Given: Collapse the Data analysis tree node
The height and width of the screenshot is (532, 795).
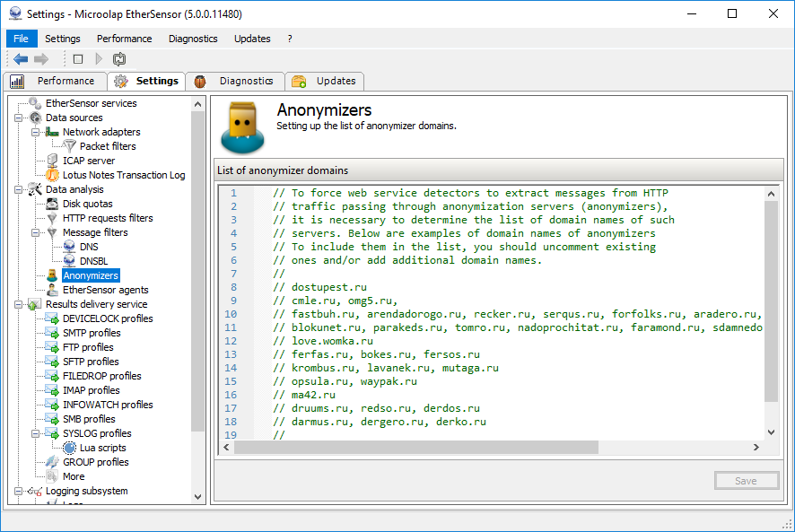Looking at the screenshot, I should click(19, 189).
